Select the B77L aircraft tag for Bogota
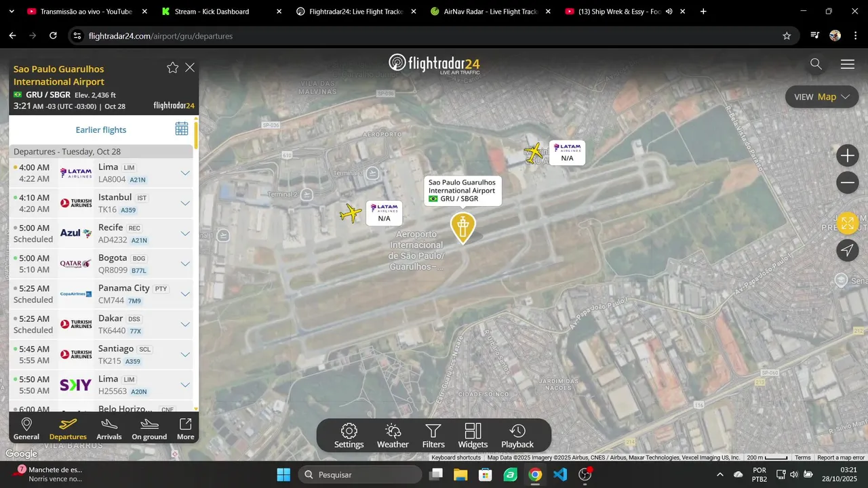Image resolution: width=868 pixels, height=488 pixels. pyautogui.click(x=138, y=270)
